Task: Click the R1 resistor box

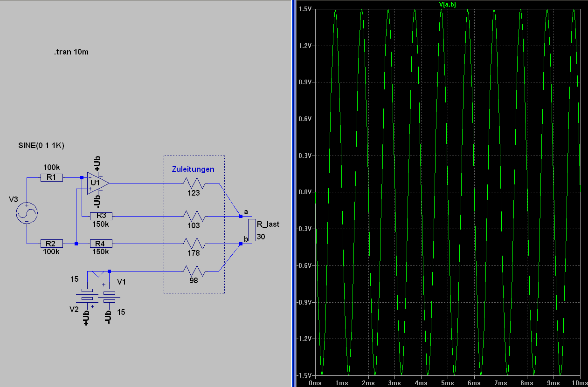Action: pos(52,177)
